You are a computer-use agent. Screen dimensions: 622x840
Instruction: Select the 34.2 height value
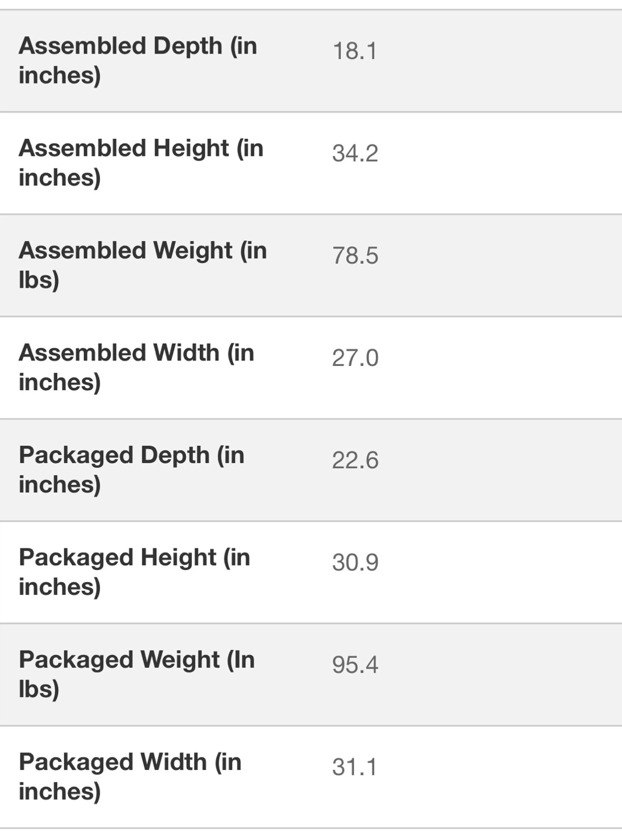click(x=355, y=153)
